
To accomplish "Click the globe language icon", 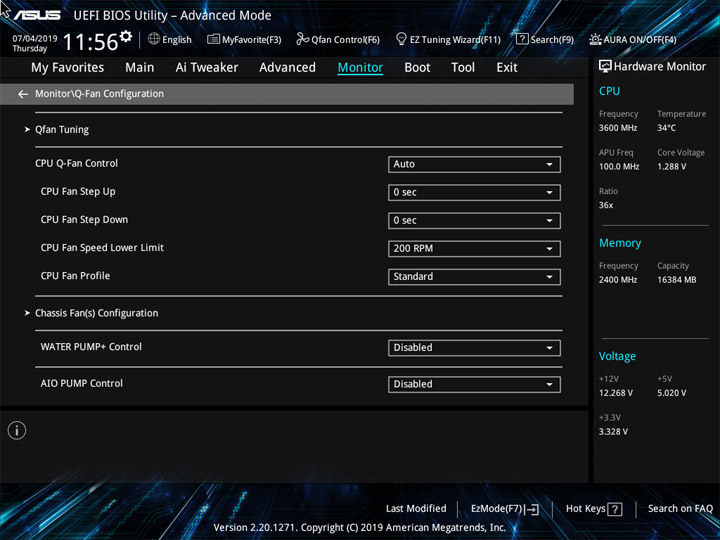I will [154, 39].
